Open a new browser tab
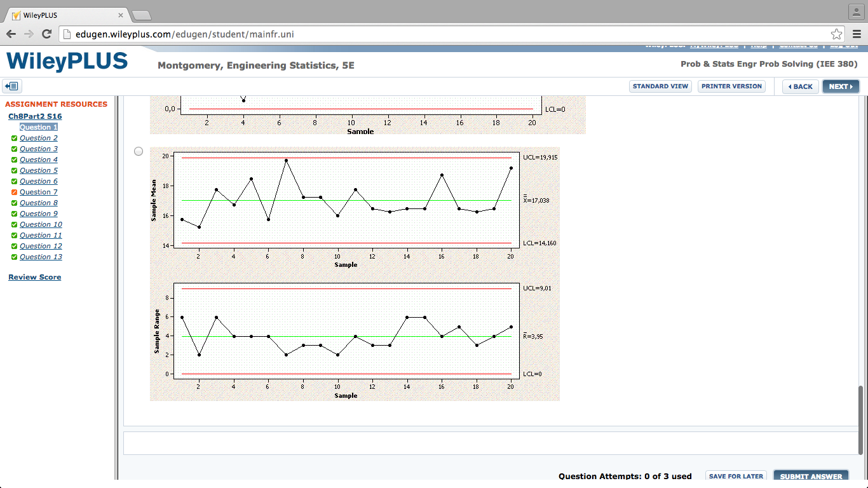This screenshot has height=488, width=868. 141,15
